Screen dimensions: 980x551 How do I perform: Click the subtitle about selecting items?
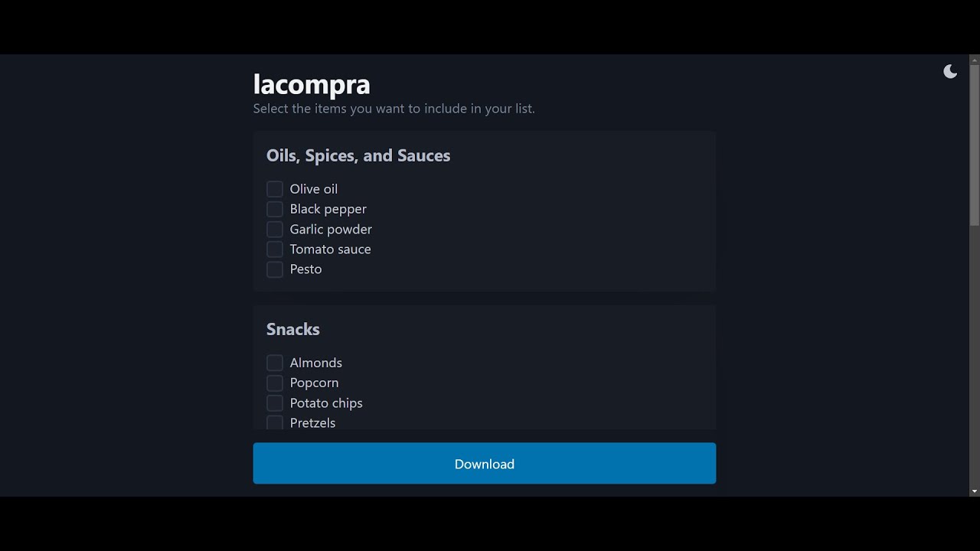tap(394, 108)
